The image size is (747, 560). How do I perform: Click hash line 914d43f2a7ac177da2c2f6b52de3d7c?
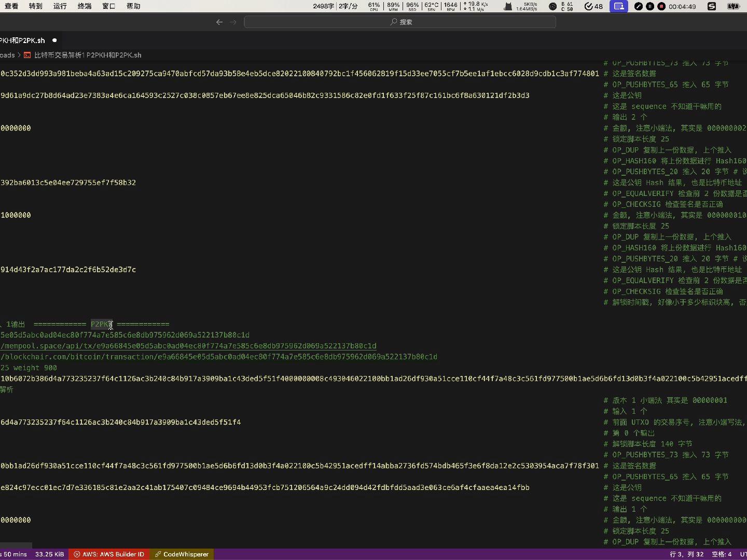click(x=68, y=270)
